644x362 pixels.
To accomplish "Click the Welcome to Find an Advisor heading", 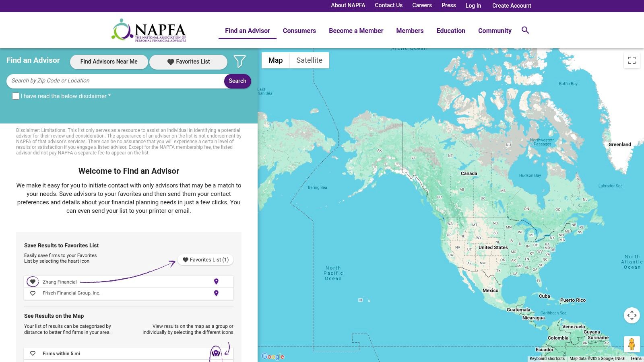I will (x=129, y=171).
